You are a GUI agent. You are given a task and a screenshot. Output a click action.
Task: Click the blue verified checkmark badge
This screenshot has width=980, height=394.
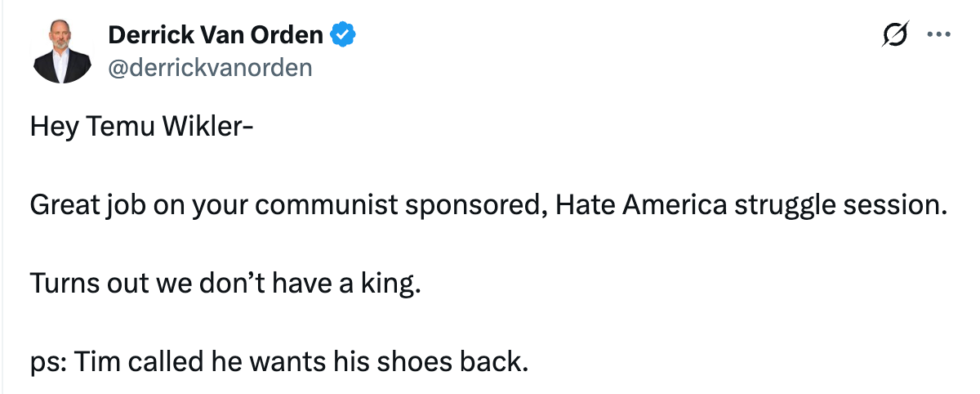pos(342,35)
